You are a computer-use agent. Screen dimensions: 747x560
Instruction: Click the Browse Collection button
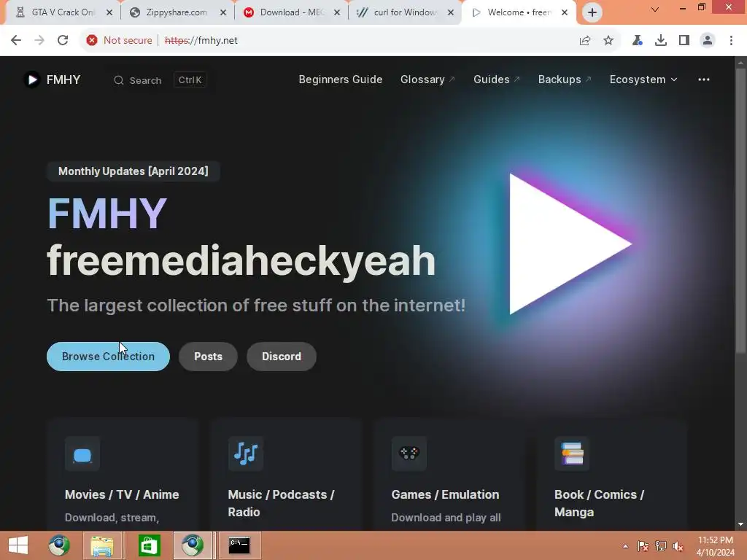pos(108,357)
